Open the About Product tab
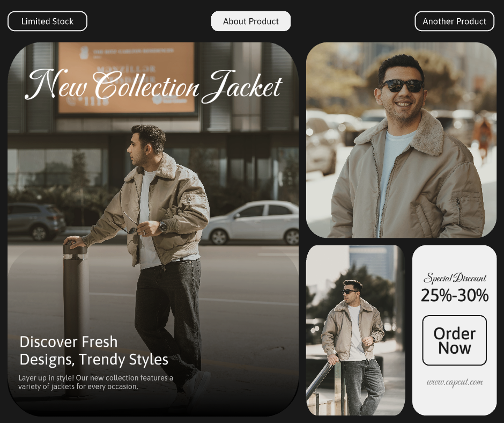 [x=251, y=21]
